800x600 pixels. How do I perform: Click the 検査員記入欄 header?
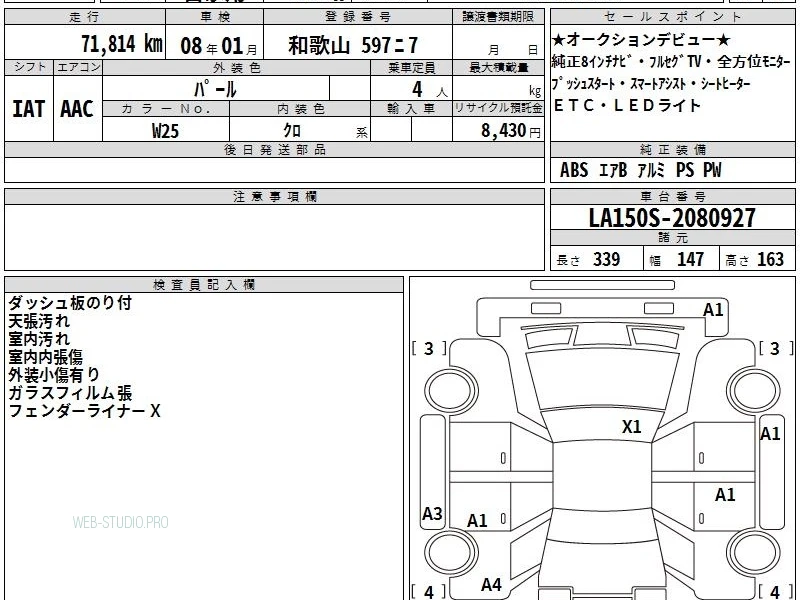tap(204, 285)
